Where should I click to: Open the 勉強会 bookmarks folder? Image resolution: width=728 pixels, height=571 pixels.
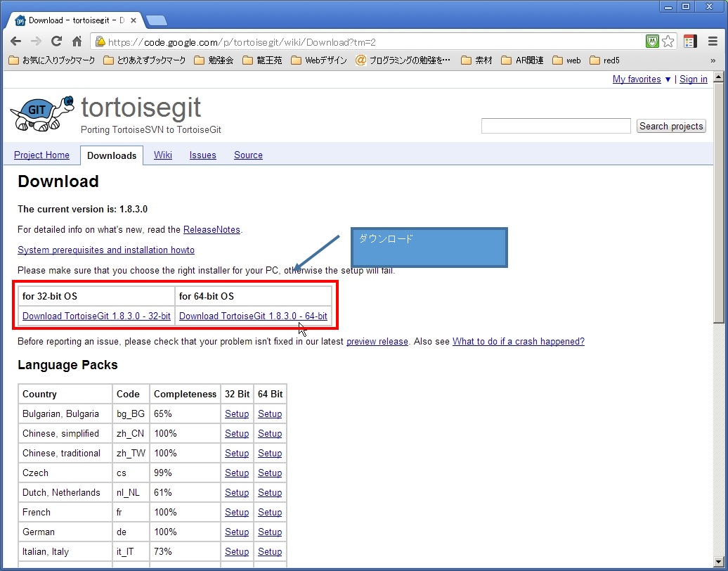tap(214, 60)
